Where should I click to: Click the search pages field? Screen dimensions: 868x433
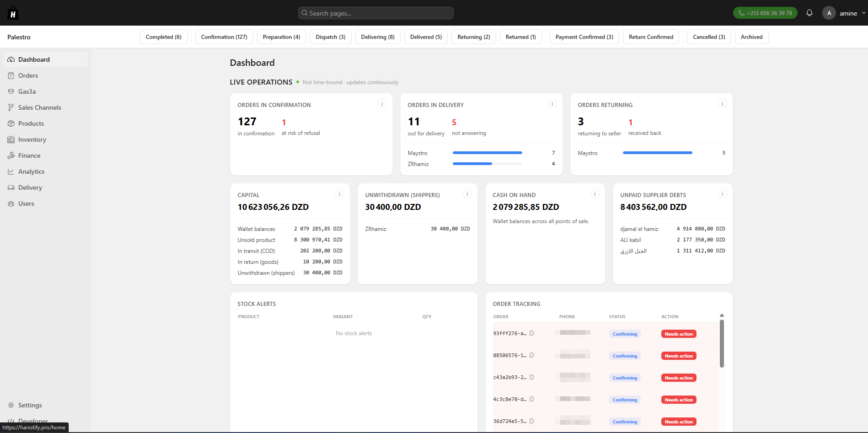[376, 13]
